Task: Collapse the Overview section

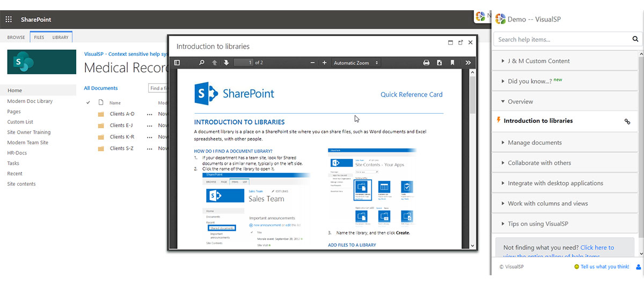Action: coord(565,101)
